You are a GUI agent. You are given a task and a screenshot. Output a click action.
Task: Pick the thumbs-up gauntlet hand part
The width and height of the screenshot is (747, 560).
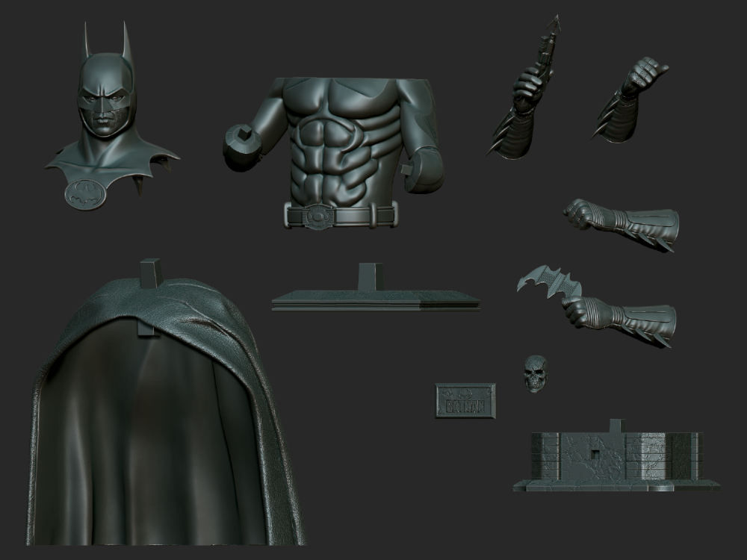[630, 100]
